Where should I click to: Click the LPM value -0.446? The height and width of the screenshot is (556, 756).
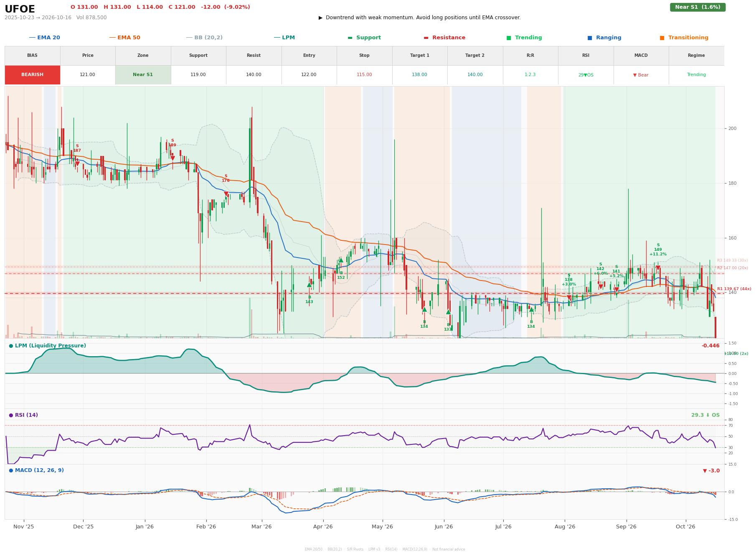(x=710, y=346)
